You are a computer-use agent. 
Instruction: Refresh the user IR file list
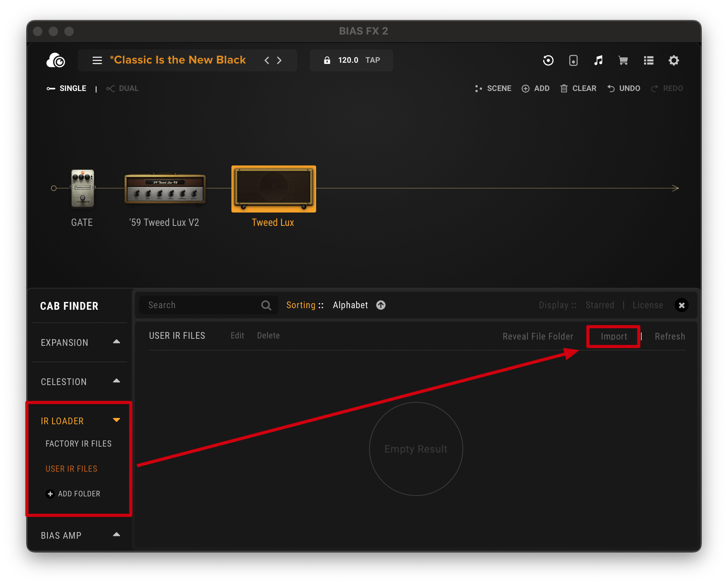point(670,336)
